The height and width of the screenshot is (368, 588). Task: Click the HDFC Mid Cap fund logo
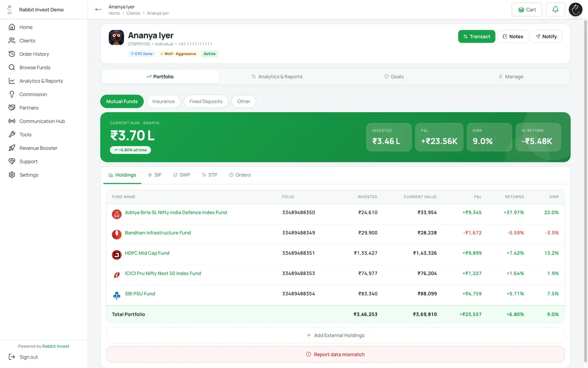point(117,254)
